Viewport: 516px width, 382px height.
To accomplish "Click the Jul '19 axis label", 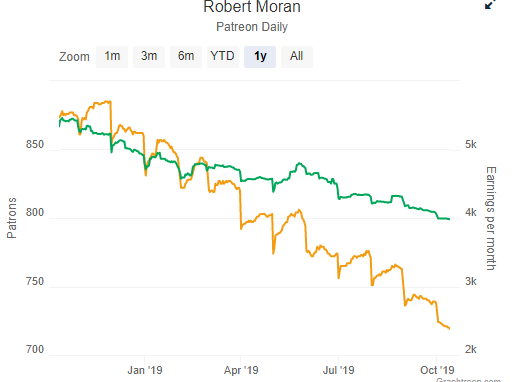I will [339, 370].
